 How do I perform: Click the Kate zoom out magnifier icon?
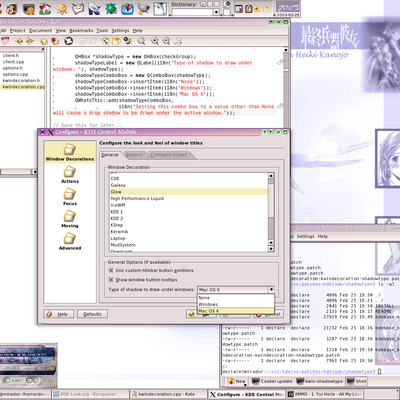166,41
